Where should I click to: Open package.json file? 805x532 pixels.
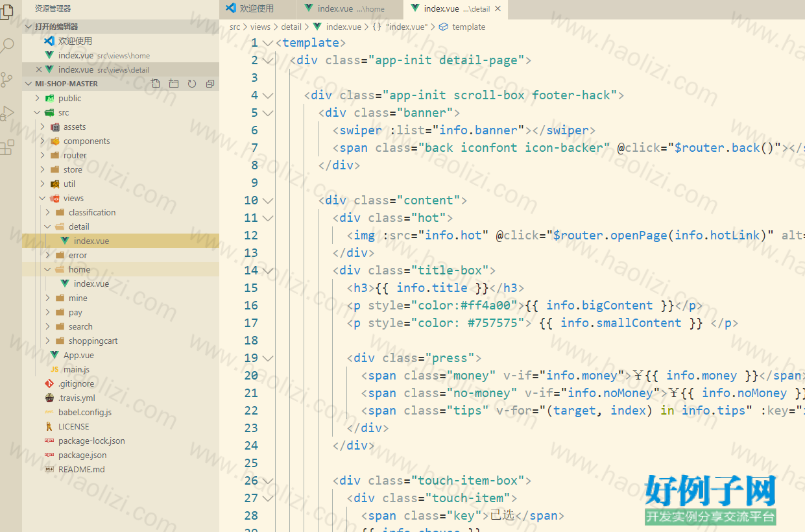click(x=120, y=455)
